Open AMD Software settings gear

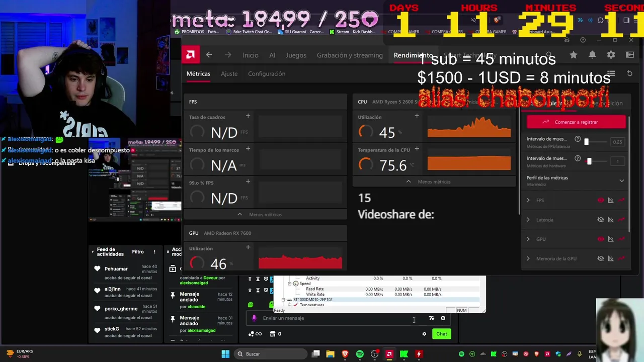611,55
